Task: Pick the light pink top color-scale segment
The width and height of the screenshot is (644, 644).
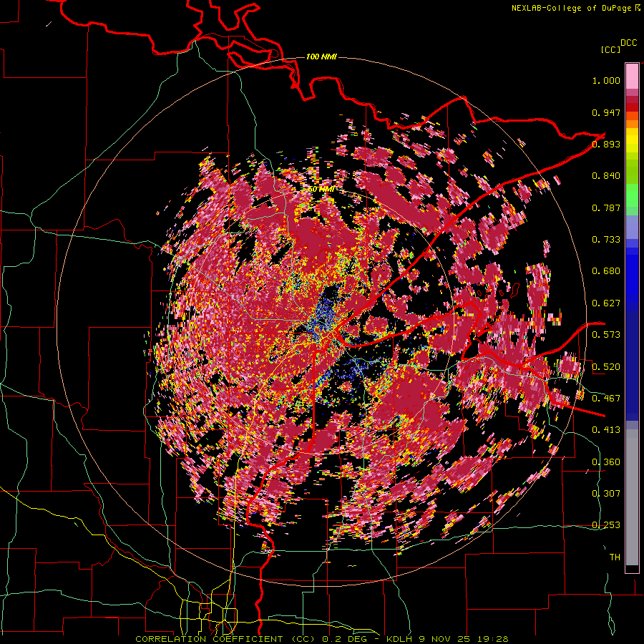Action: 632,76
